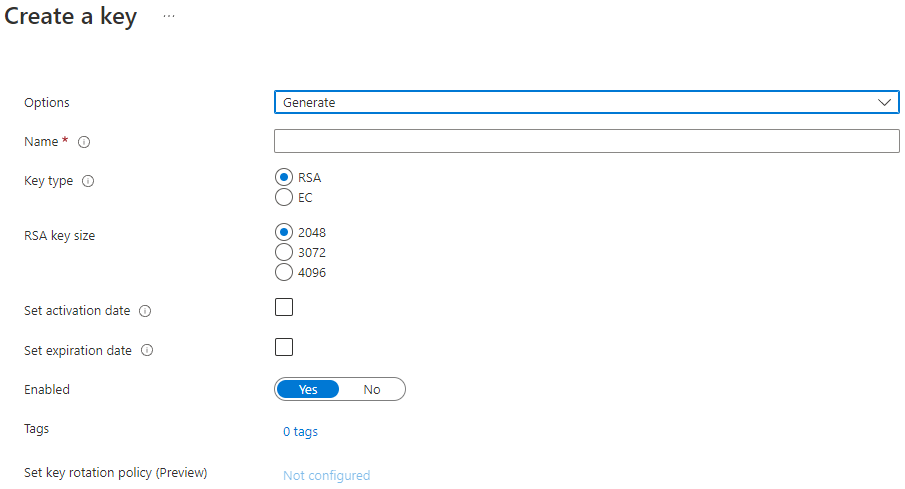Enable the Set activation date checkbox
Viewport: 905px width, 489px height.
coord(284,307)
